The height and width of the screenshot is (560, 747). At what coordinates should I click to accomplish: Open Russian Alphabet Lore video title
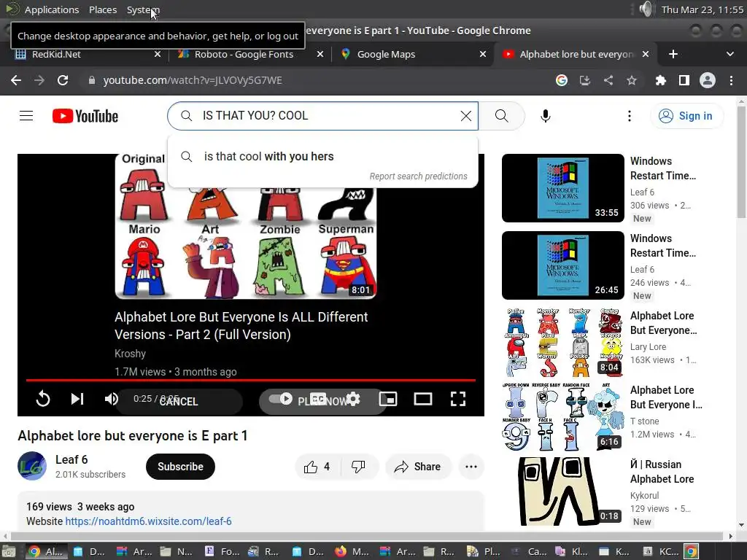pyautogui.click(x=662, y=472)
